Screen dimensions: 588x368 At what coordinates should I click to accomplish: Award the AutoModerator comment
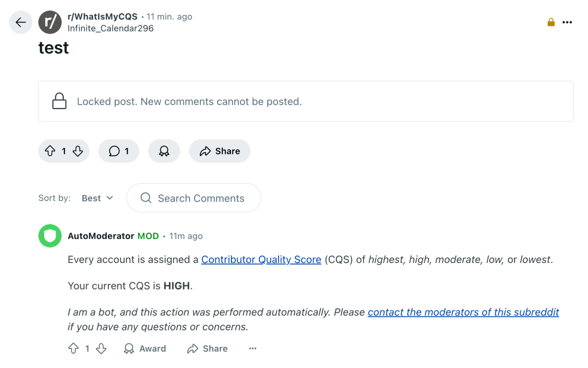[145, 348]
